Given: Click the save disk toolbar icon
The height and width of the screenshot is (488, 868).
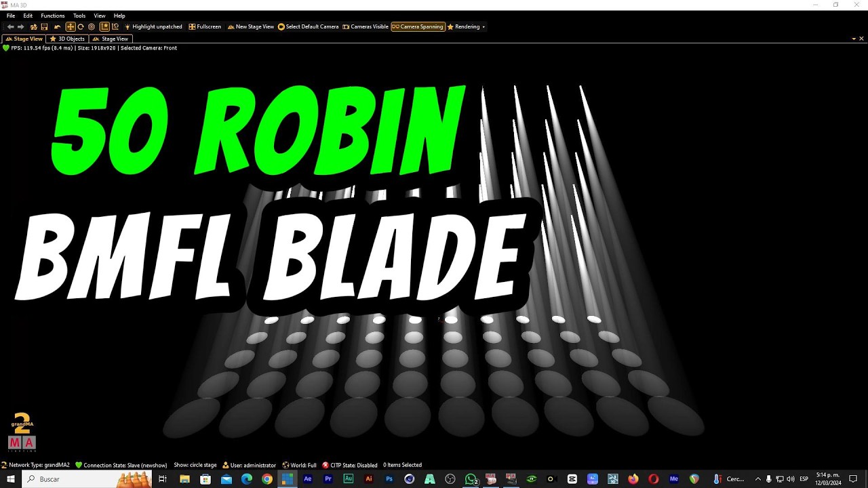Looking at the screenshot, I should 44,27.
